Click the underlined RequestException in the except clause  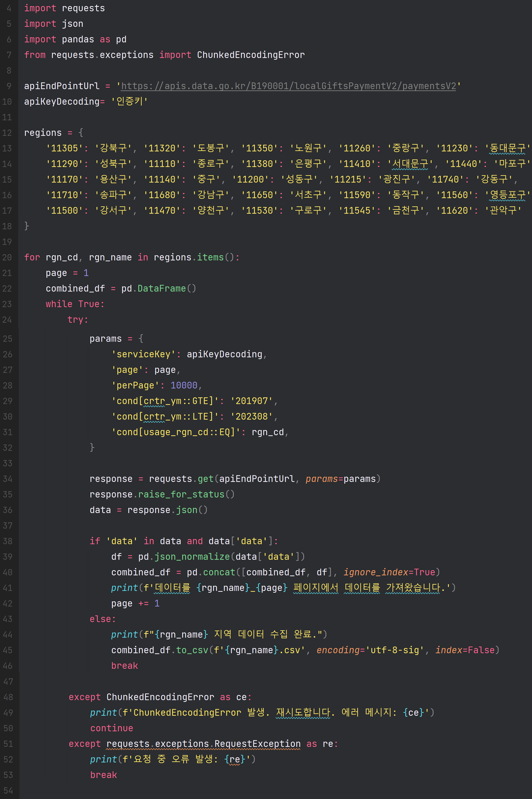tap(257, 744)
